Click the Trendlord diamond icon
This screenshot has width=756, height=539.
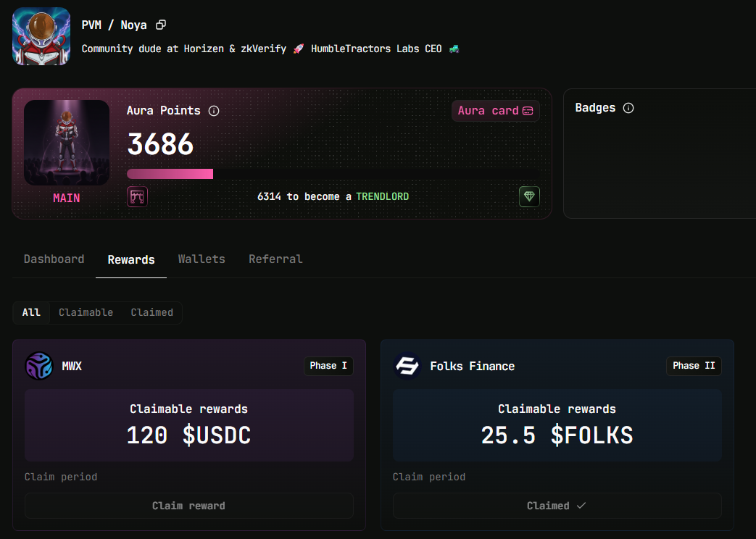(x=529, y=197)
